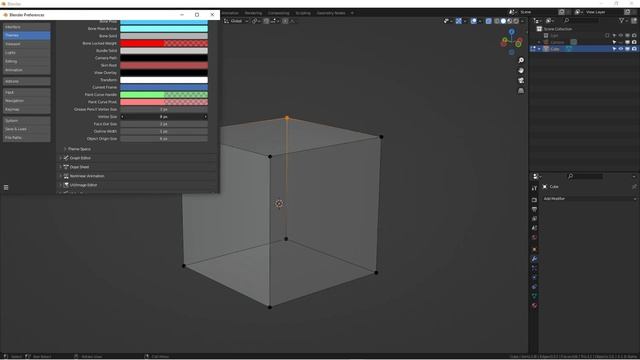Open the Output properties tab icon
Viewport: 640px width, 360px height.
(x=534, y=209)
